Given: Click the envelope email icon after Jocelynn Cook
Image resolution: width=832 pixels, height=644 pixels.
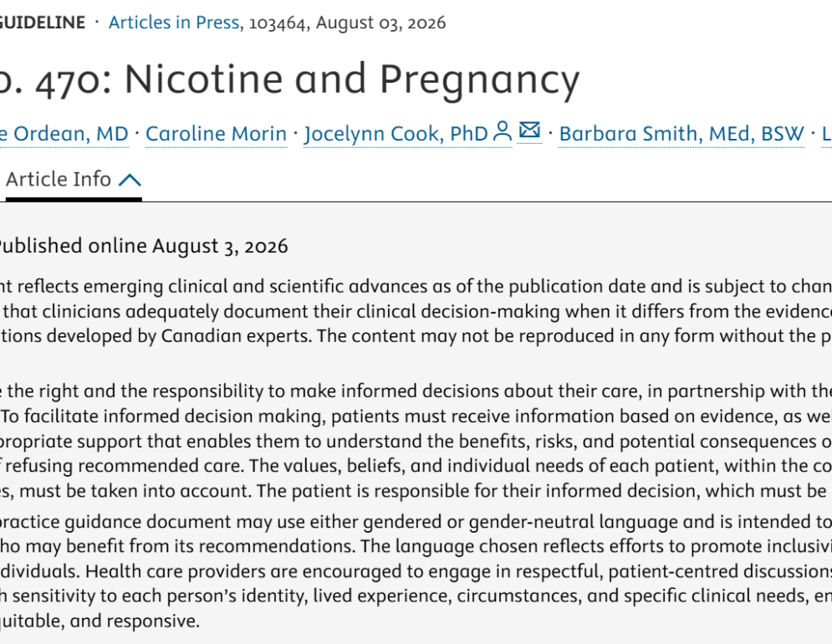Looking at the screenshot, I should click(529, 130).
